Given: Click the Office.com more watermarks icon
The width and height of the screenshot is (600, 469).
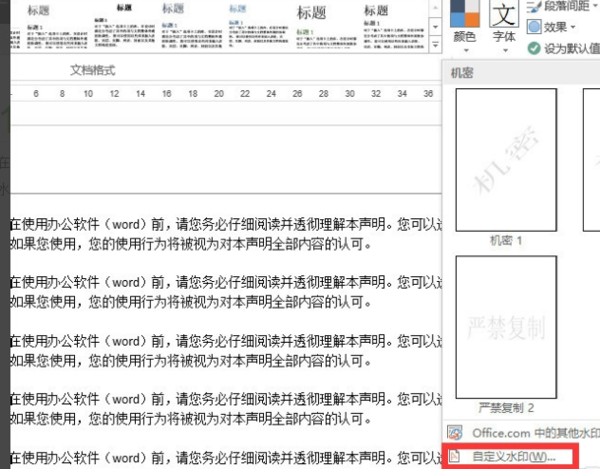Looking at the screenshot, I should 455,433.
